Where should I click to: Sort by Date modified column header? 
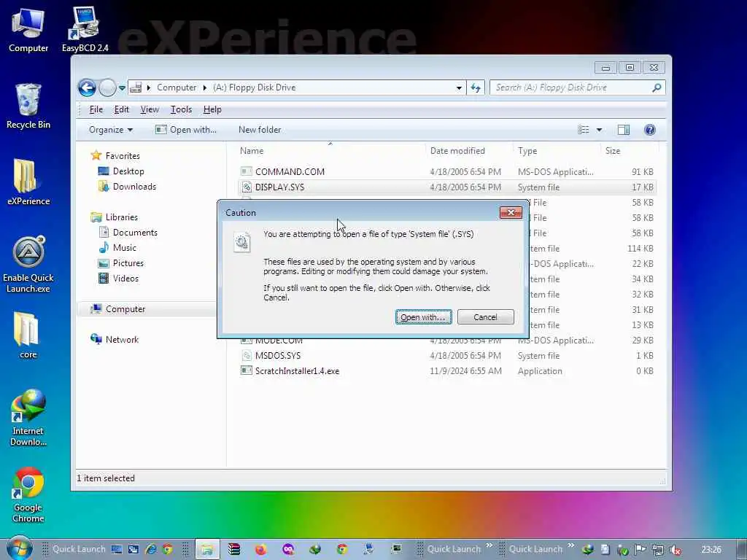[x=469, y=150]
